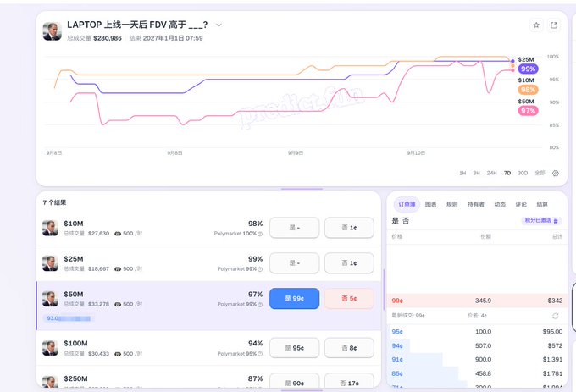Click the 积分已激活 points activated badge
576x392 pixels.
pos(540,221)
